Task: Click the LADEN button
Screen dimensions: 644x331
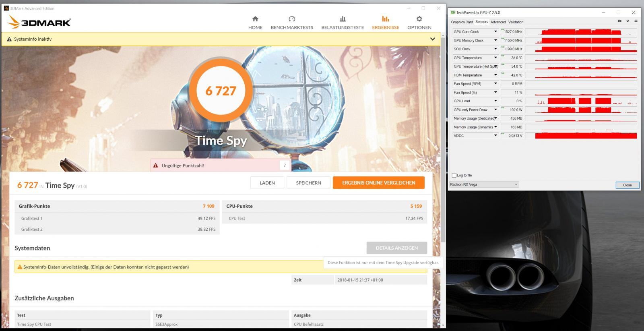Action: [x=267, y=183]
